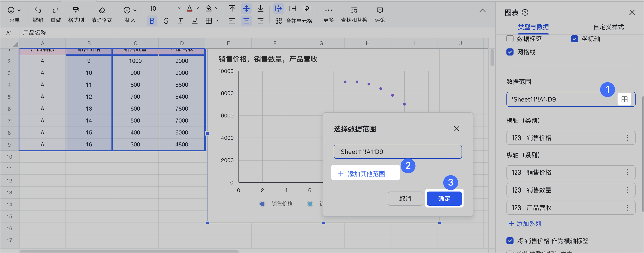Screen dimensions: 644x253
Task: Click the clear format (清除格式) eraser icon
Action: (x=102, y=10)
